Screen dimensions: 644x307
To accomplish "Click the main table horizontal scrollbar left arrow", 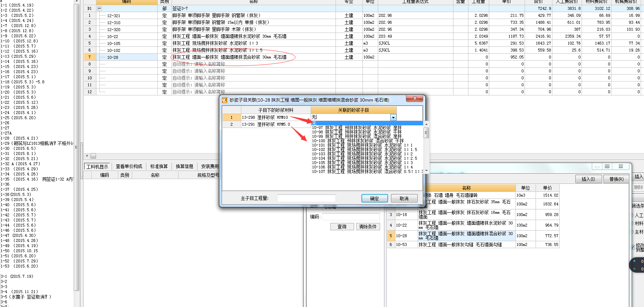I will [87, 156].
